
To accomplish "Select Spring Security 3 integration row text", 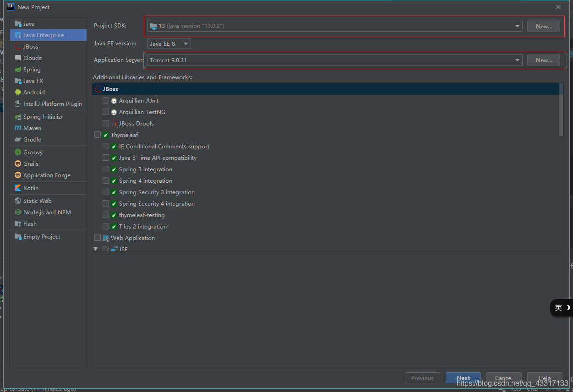I will (157, 192).
